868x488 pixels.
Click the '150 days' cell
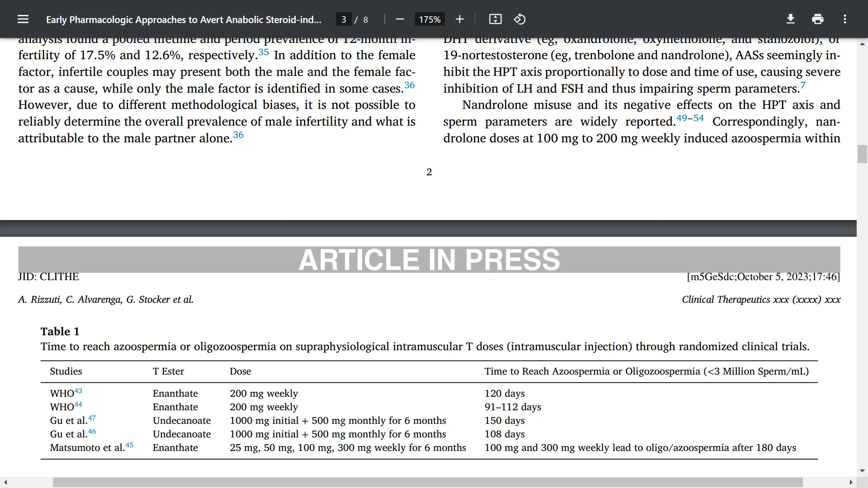point(505,421)
